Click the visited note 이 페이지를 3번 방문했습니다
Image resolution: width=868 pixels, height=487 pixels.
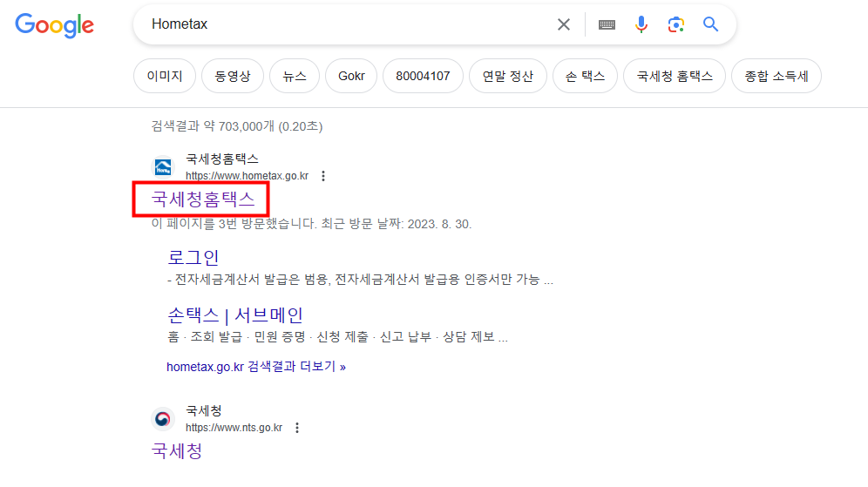(x=234, y=224)
